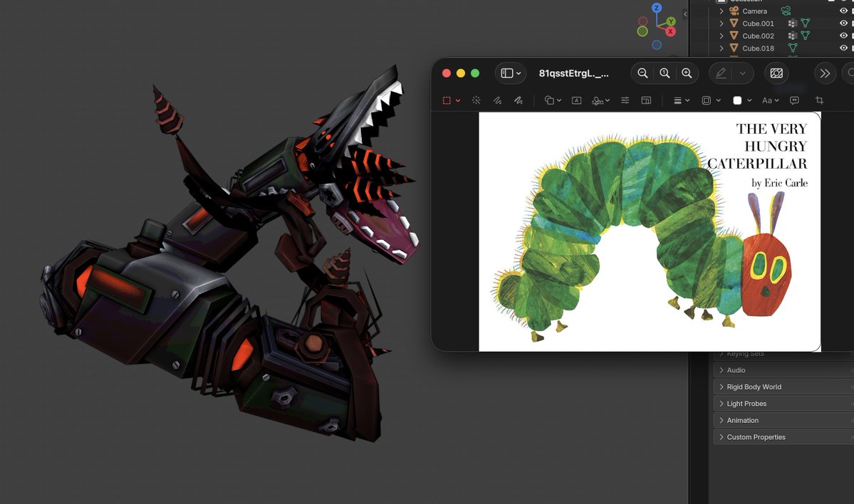Click the Adjust Size tool icon

pos(646,100)
